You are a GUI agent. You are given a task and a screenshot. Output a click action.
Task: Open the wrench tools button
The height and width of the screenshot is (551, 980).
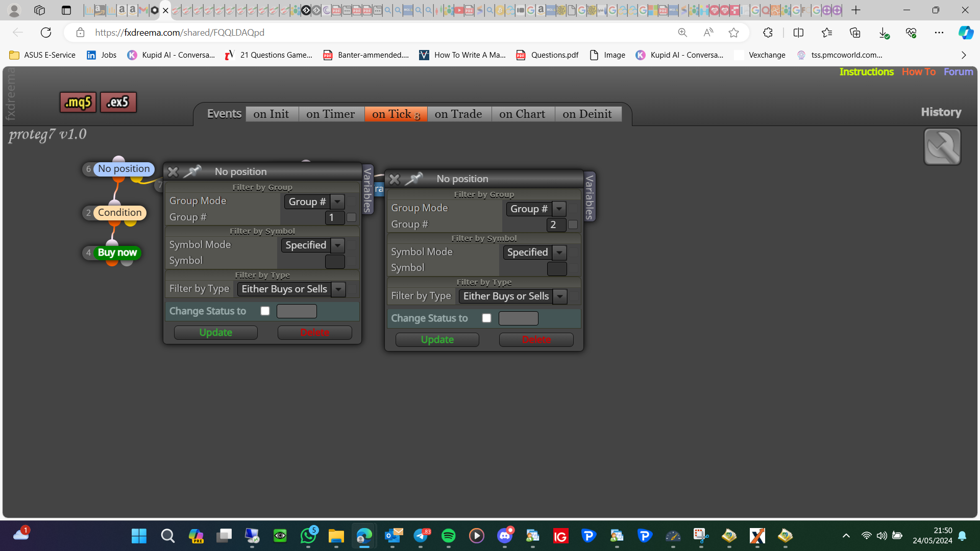point(942,147)
